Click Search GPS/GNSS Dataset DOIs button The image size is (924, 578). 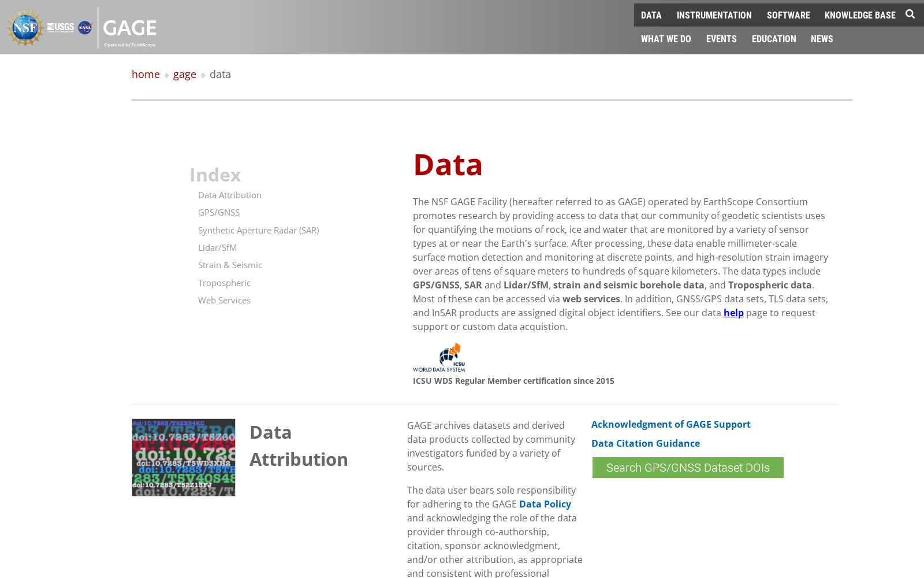(688, 468)
